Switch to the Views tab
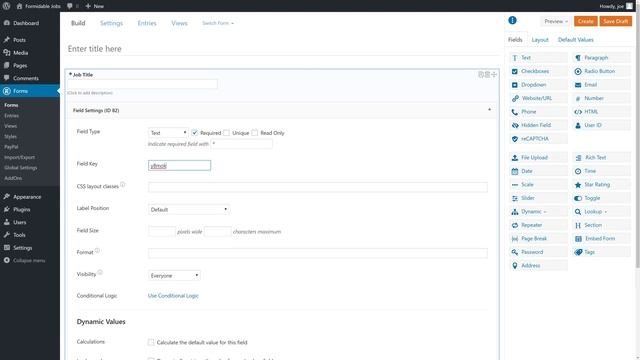 pos(179,23)
